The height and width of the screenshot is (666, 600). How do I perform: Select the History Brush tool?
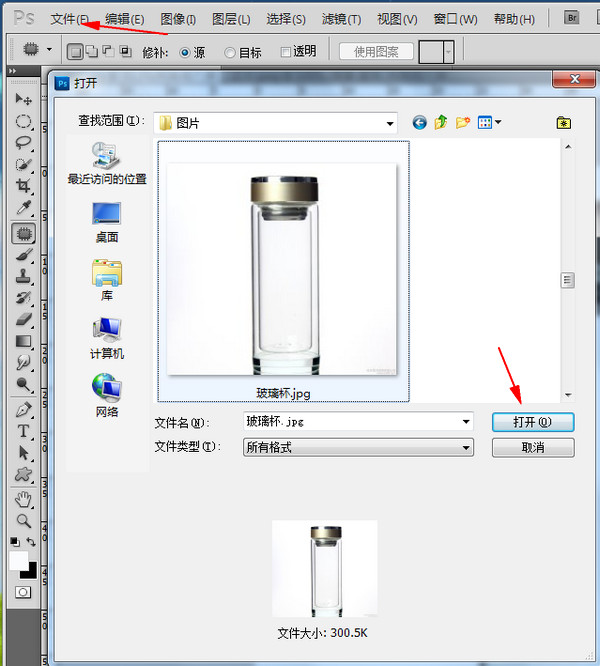(x=23, y=298)
